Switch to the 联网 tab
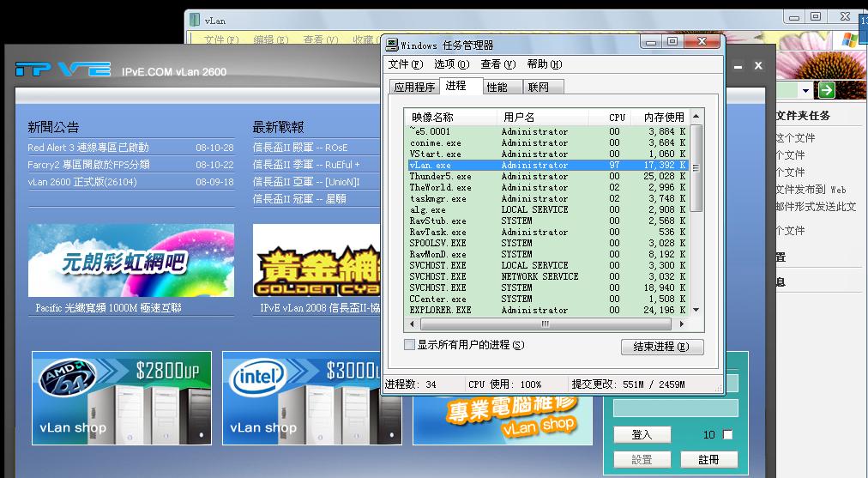 543,87
